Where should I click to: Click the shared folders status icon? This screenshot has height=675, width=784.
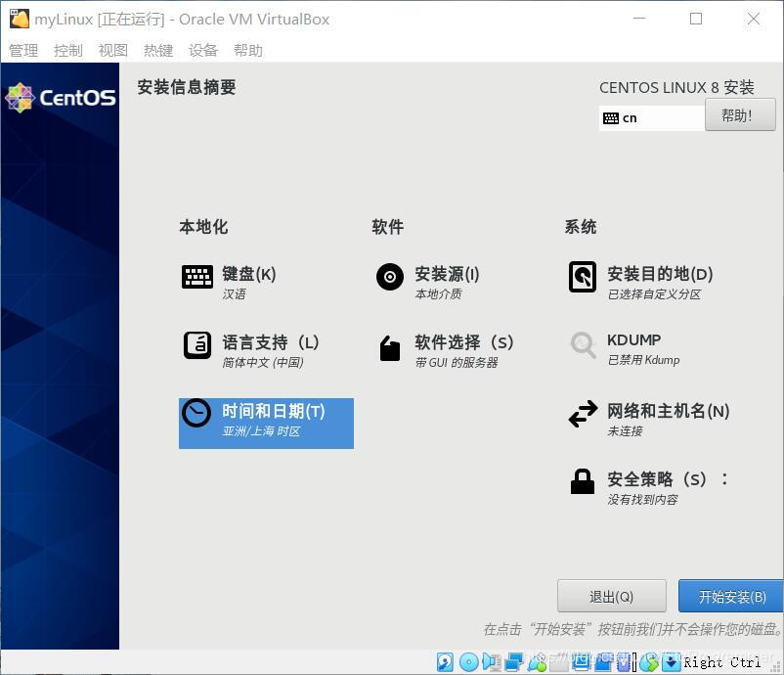pyautogui.click(x=559, y=662)
